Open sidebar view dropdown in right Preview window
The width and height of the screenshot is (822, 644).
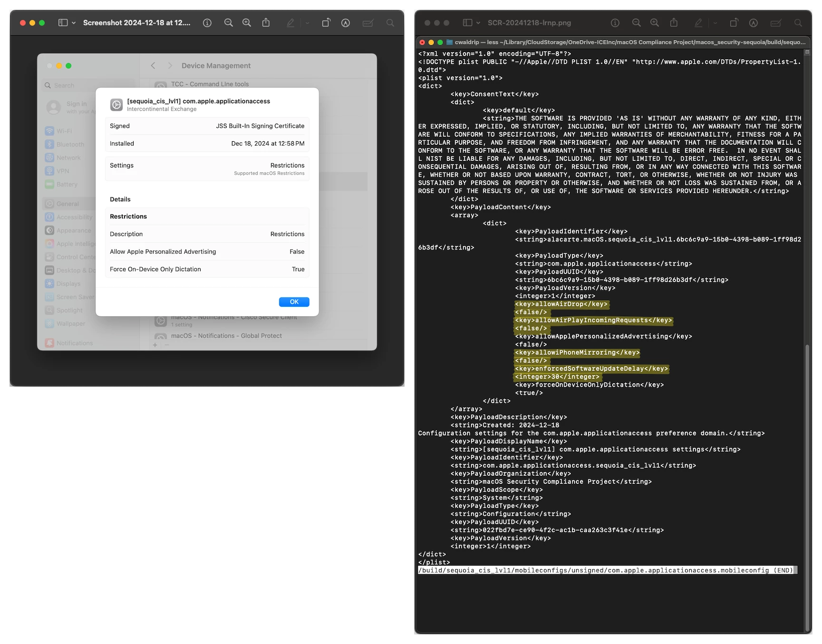pyautogui.click(x=478, y=23)
